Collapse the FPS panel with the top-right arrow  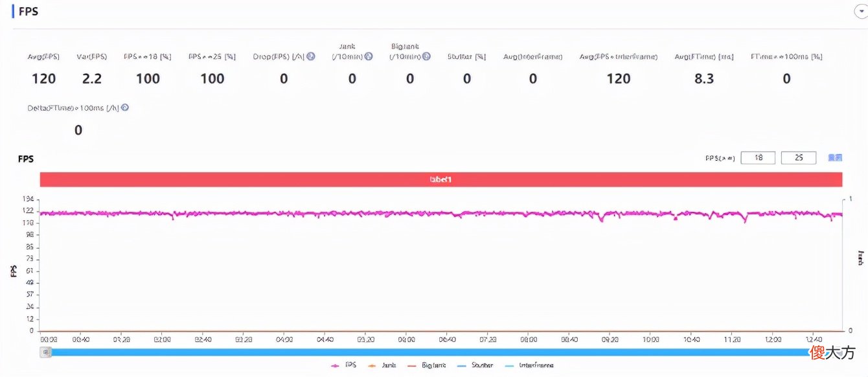click(861, 11)
